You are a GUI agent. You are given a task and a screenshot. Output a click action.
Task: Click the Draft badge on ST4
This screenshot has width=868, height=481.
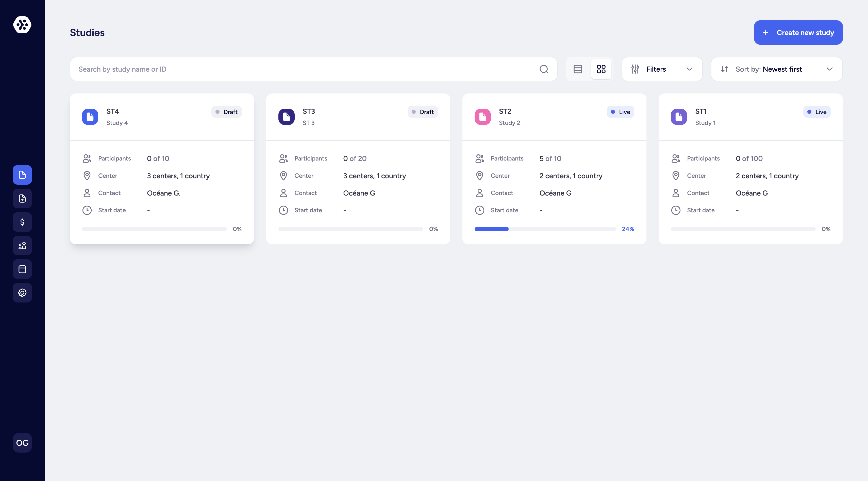(226, 111)
